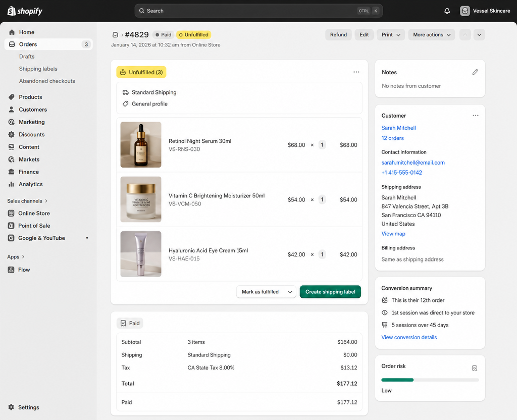This screenshot has height=420, width=517.
Task: Click Create shipping label
Action: [330, 292]
